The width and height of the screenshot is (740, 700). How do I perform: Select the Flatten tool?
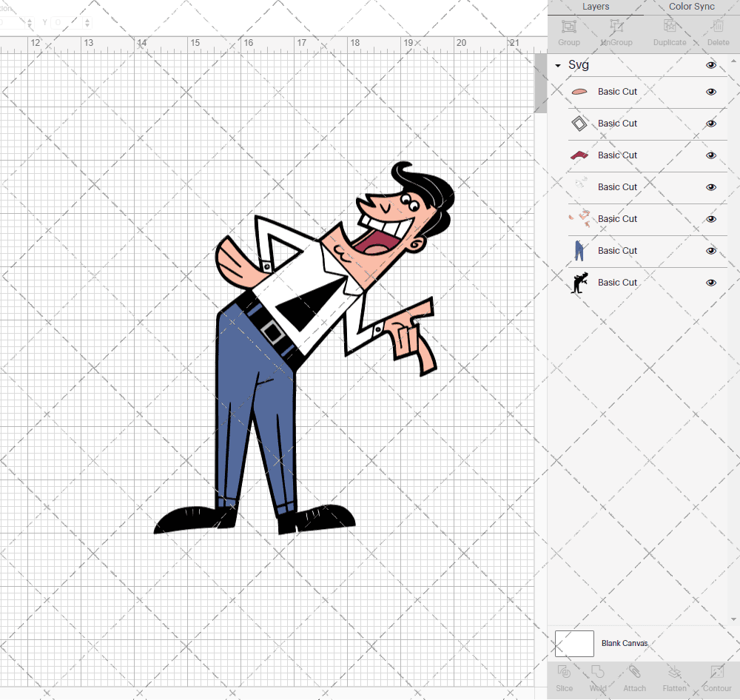[674, 672]
